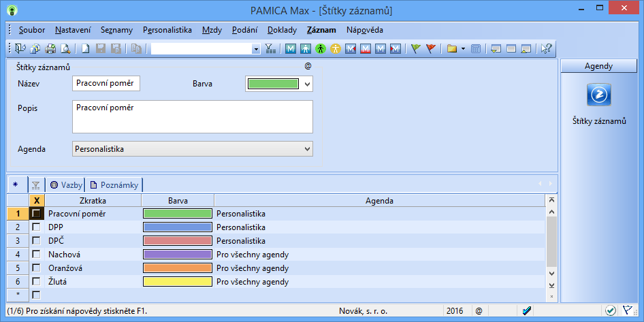This screenshot has height=322, width=644.
Task: Click the exit-door icon in the toolbar
Action: click(20, 49)
